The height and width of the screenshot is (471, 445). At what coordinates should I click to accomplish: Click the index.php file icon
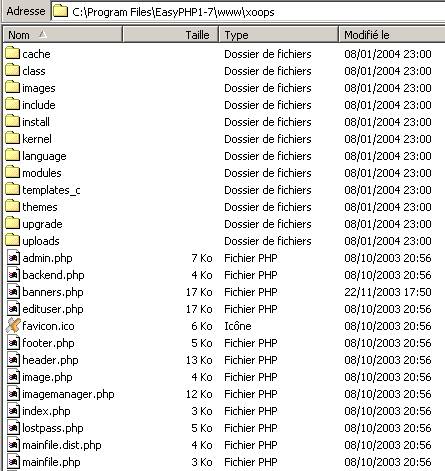13,411
